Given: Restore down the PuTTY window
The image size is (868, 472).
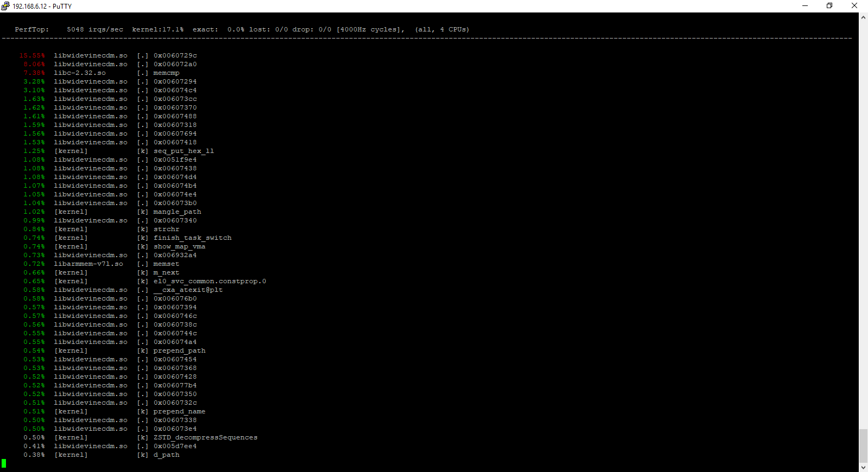Looking at the screenshot, I should (829, 6).
